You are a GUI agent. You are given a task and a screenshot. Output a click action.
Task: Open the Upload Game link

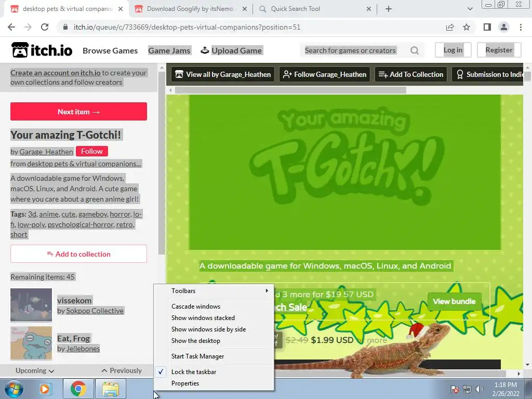click(236, 50)
